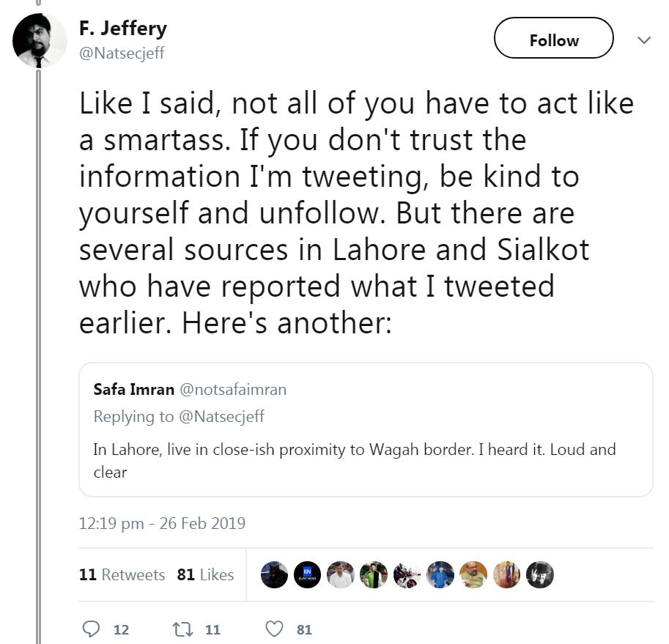Retweet this tweet using the retweet icon
The image size is (669, 644).
tap(181, 629)
